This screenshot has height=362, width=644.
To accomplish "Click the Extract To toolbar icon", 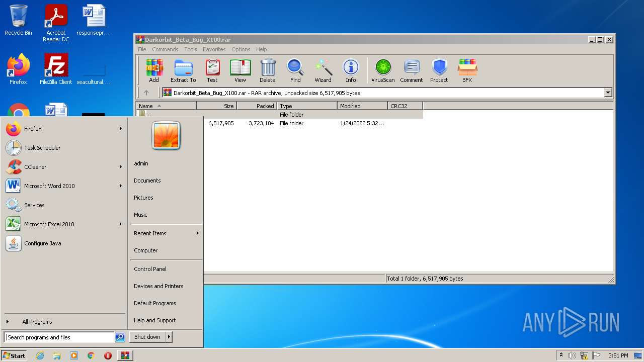I will coord(183,70).
